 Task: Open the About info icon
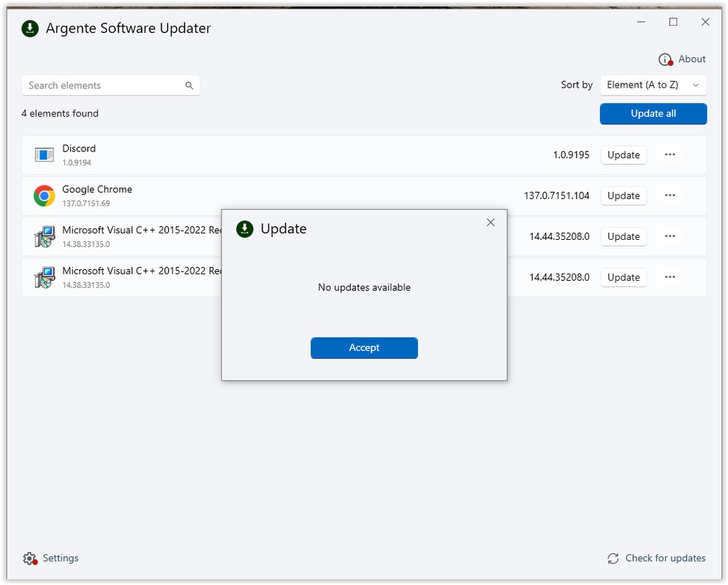coord(665,59)
